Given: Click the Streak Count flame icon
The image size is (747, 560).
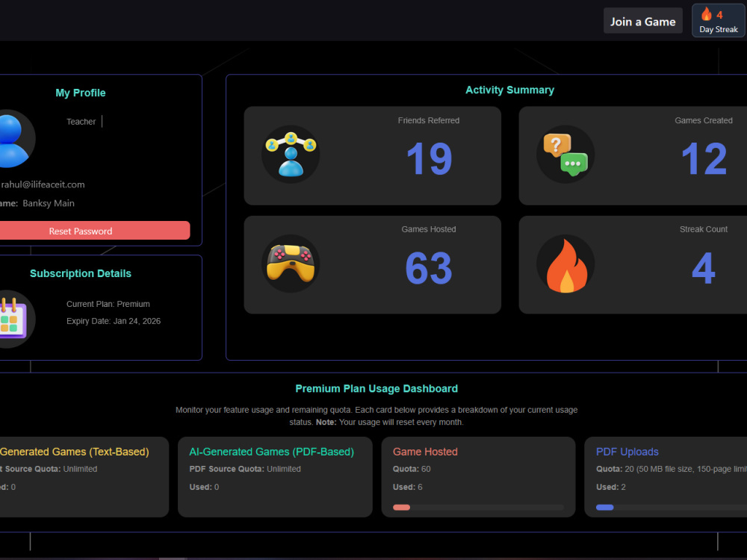Looking at the screenshot, I should [x=565, y=264].
